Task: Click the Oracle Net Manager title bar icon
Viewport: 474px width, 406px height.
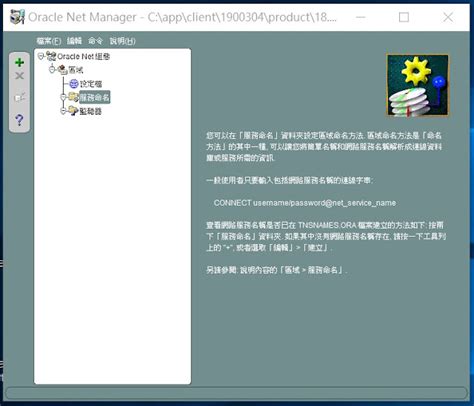Action: pos(17,17)
